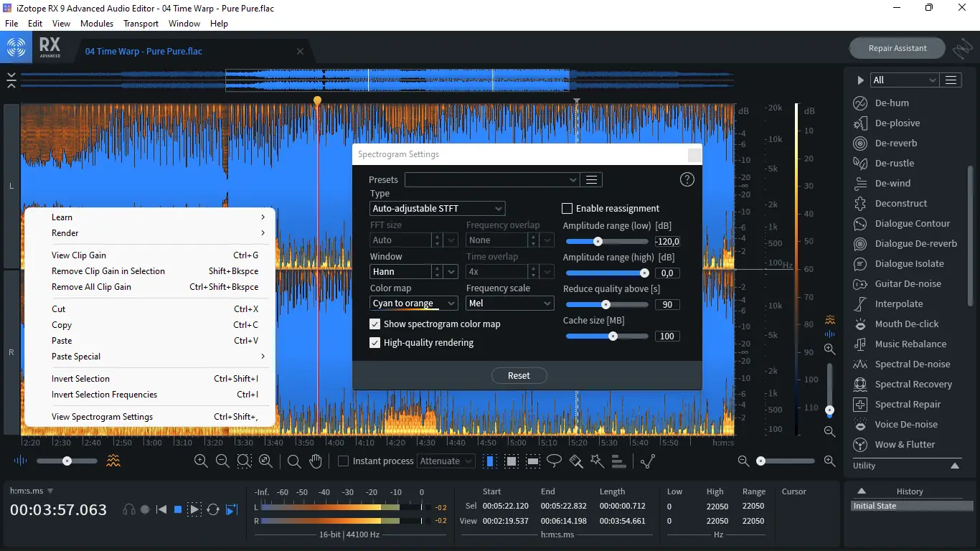The height and width of the screenshot is (551, 980).
Task: Enable Instant process mode
Action: click(344, 461)
